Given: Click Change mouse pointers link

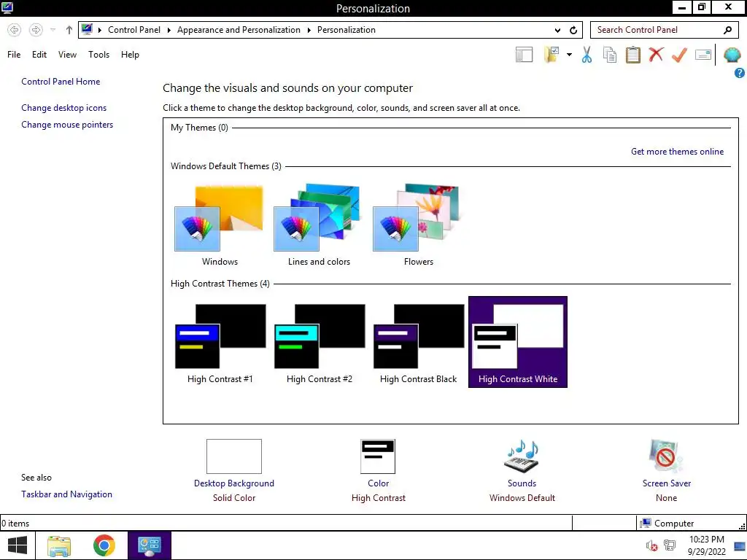Looking at the screenshot, I should click(67, 124).
